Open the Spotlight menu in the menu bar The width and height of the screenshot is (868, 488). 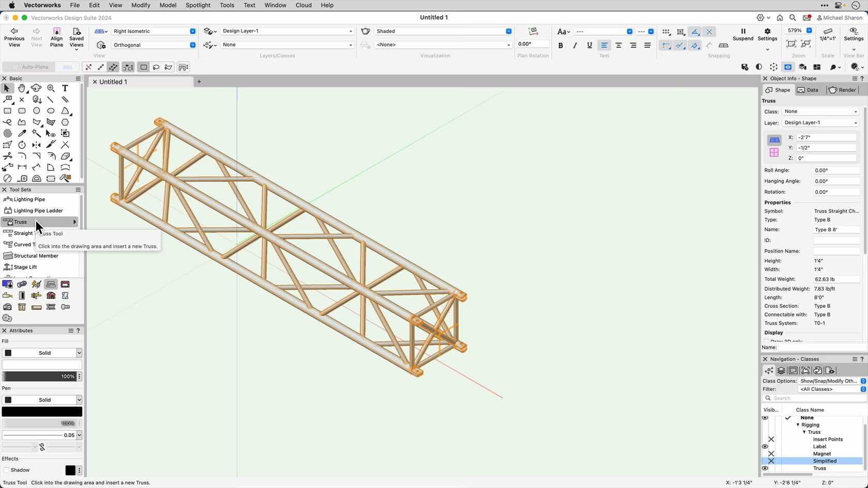[x=198, y=5]
